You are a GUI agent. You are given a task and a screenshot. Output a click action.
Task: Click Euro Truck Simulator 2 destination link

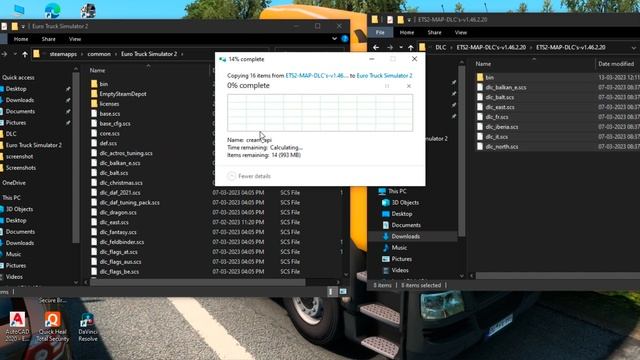click(384, 76)
